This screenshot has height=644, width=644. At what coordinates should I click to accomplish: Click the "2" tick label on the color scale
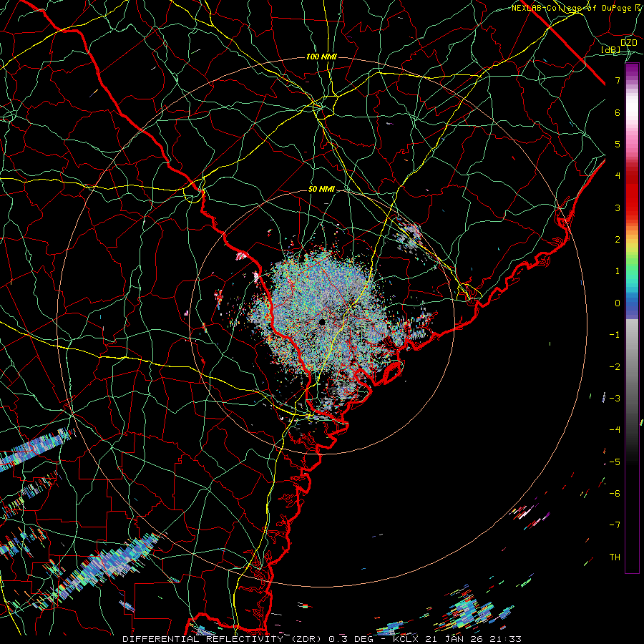click(618, 240)
